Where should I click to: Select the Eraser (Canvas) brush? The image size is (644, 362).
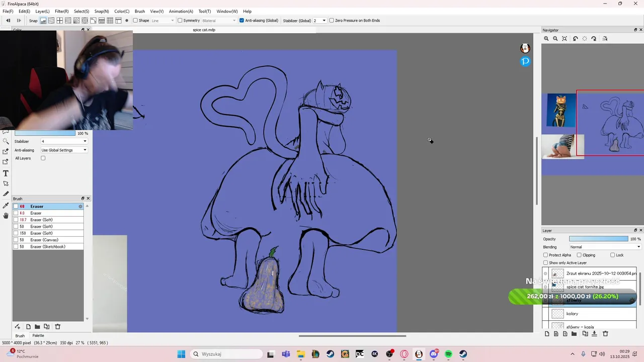tap(48, 240)
